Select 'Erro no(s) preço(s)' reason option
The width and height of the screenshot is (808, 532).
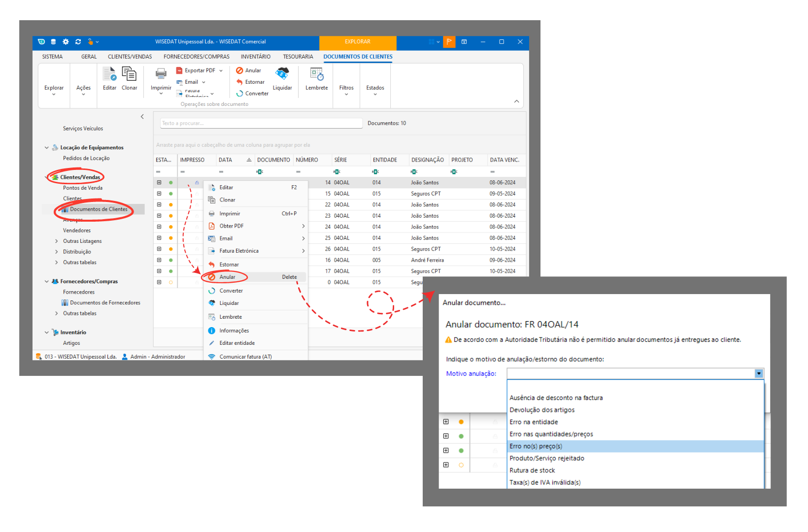(x=536, y=446)
